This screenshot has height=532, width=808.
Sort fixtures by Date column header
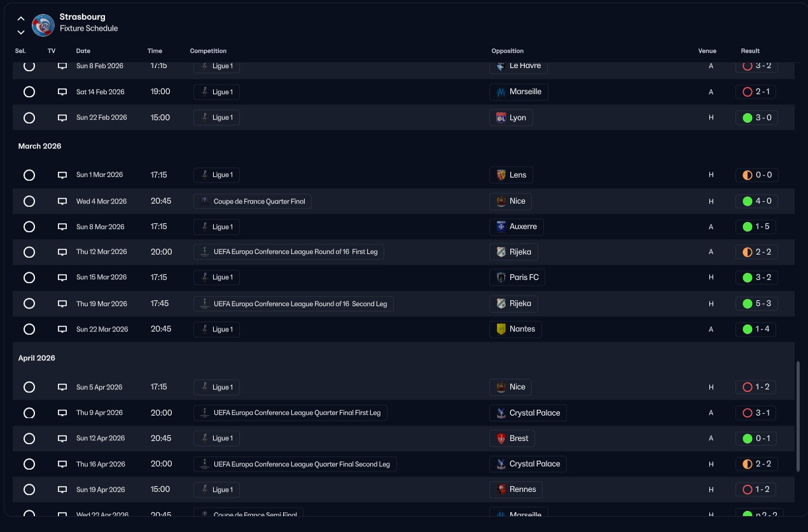(83, 51)
